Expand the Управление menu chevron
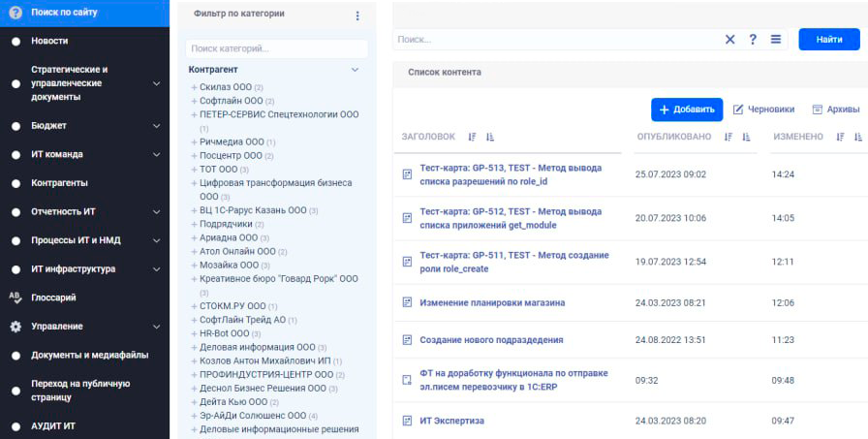Screen dimensions: 868x439 pos(157,327)
